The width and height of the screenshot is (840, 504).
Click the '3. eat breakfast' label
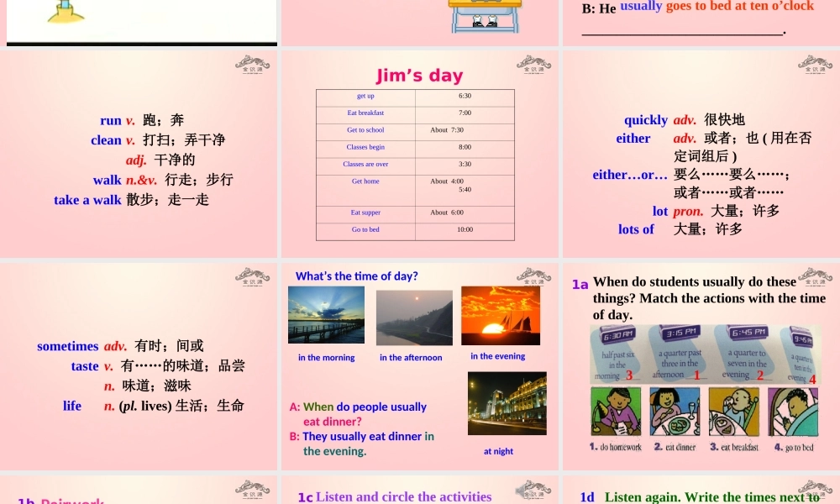[x=734, y=447]
